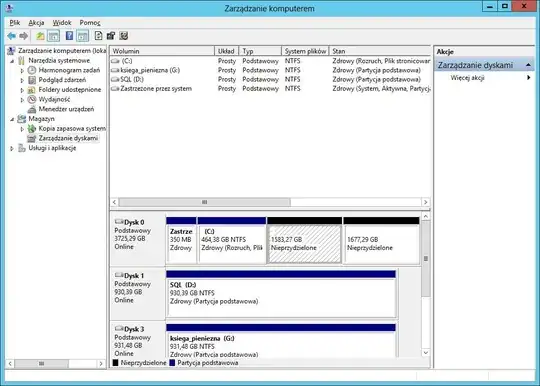Click the disk properties toolbar icon
540x386 pixels.
pos(111,35)
